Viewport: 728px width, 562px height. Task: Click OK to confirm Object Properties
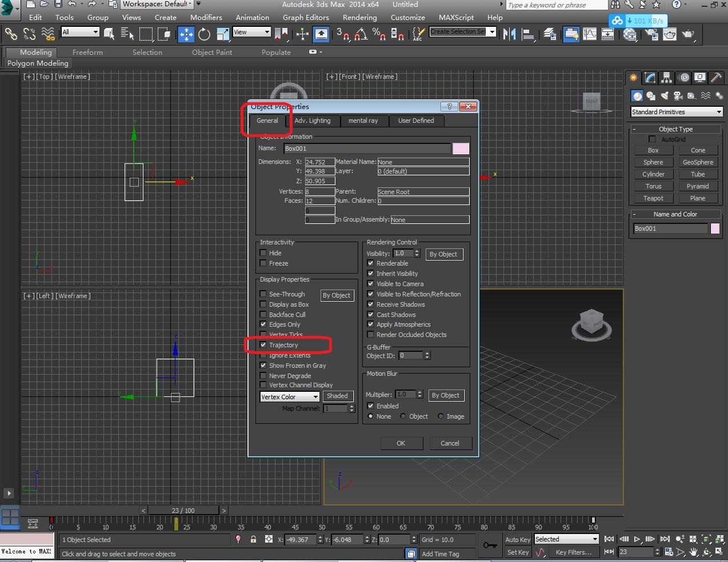[401, 443]
